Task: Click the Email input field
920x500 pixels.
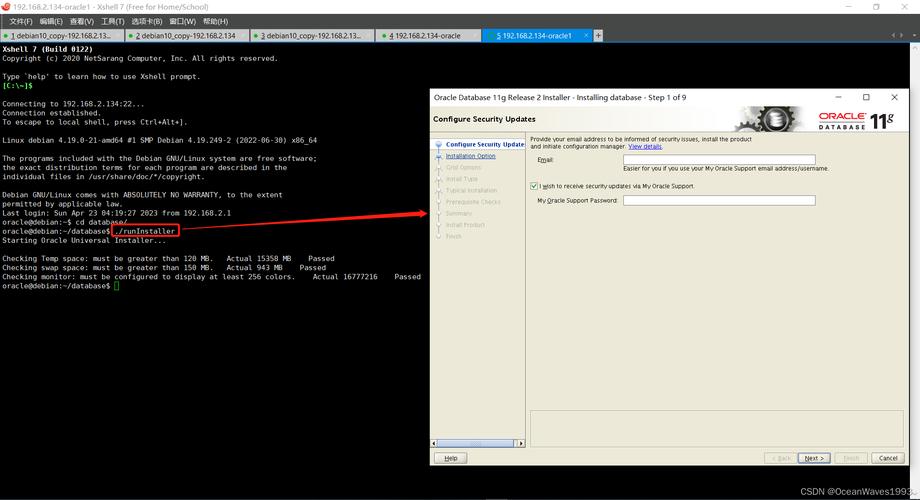Action: coord(718,160)
